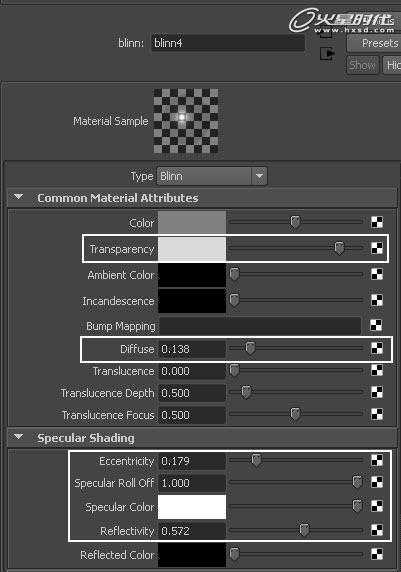Open the material Type dropdown
Image resolution: width=401 pixels, height=572 pixels.
tap(212, 176)
